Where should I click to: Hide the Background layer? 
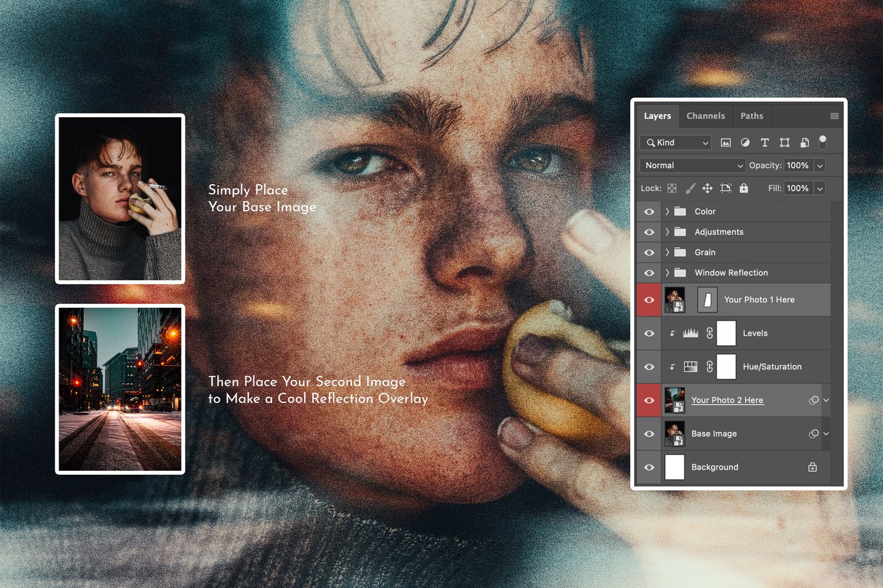[x=649, y=467]
